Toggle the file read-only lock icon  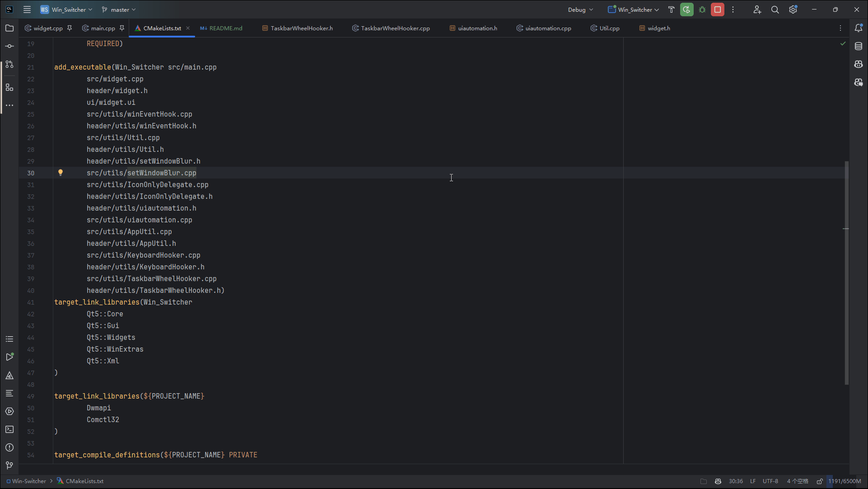[819, 481]
